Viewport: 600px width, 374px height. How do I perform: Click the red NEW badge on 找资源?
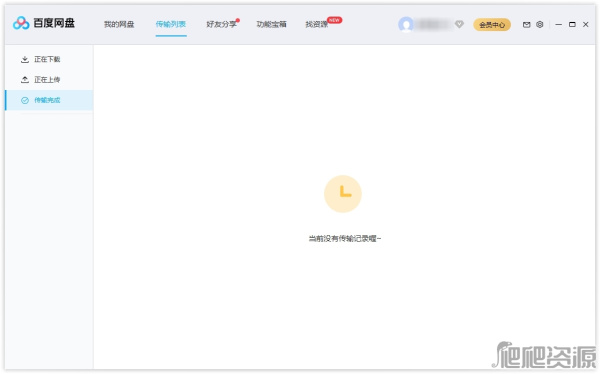click(334, 20)
